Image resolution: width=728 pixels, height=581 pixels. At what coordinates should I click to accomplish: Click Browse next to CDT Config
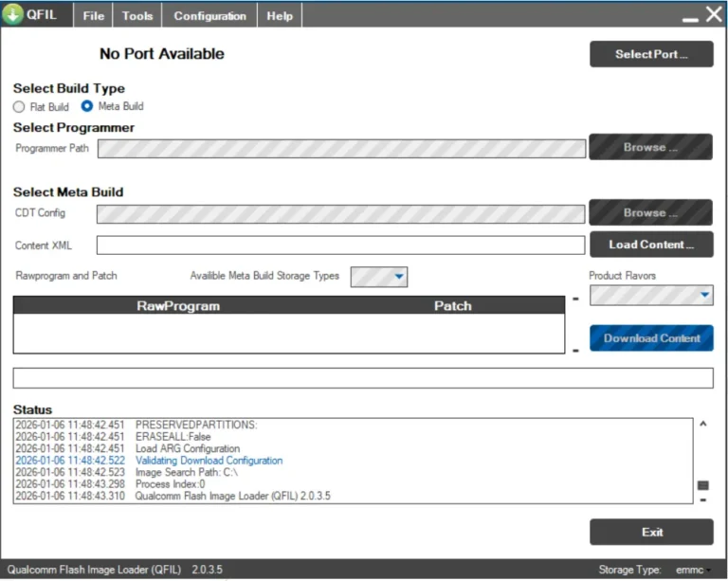[x=651, y=212]
